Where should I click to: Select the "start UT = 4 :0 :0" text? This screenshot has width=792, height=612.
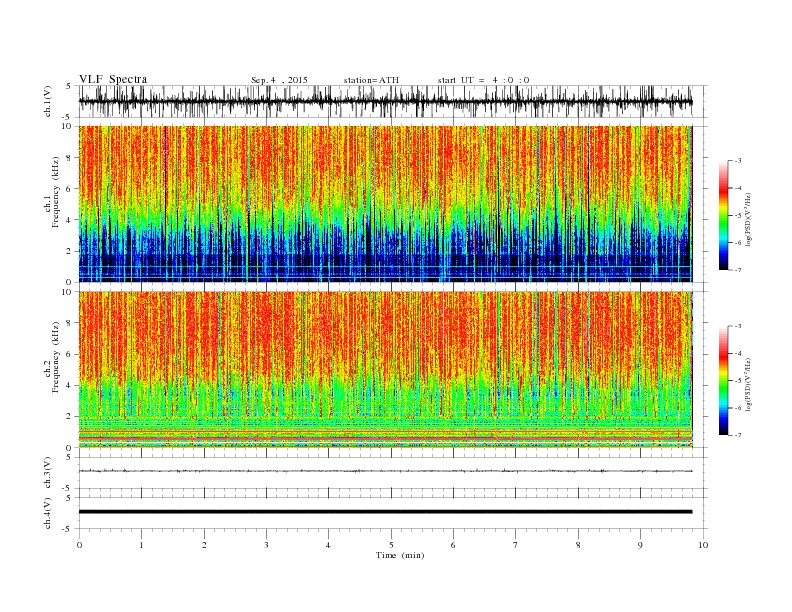point(483,80)
